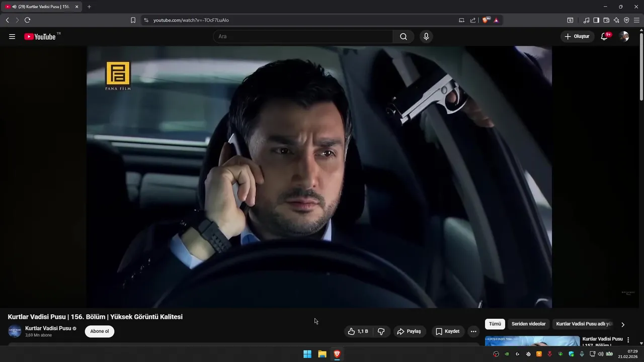Go to YouTube home via logo
Viewport: 644px width, 362px height.
pos(40,36)
